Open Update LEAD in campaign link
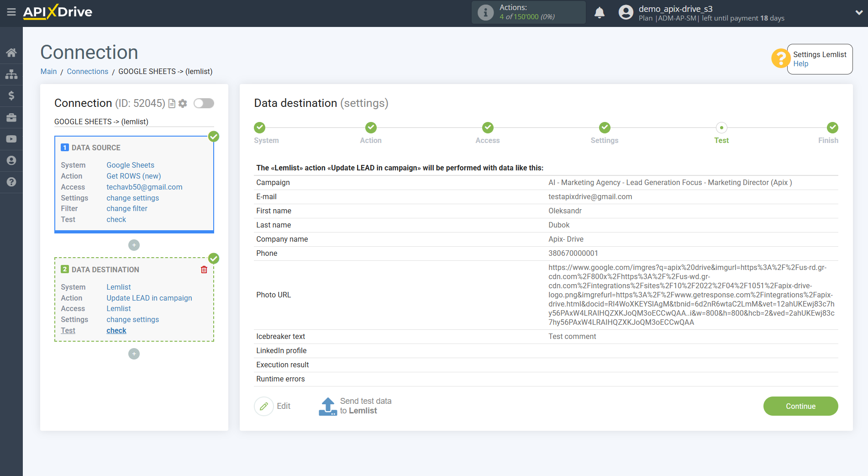868x476 pixels. tap(149, 298)
